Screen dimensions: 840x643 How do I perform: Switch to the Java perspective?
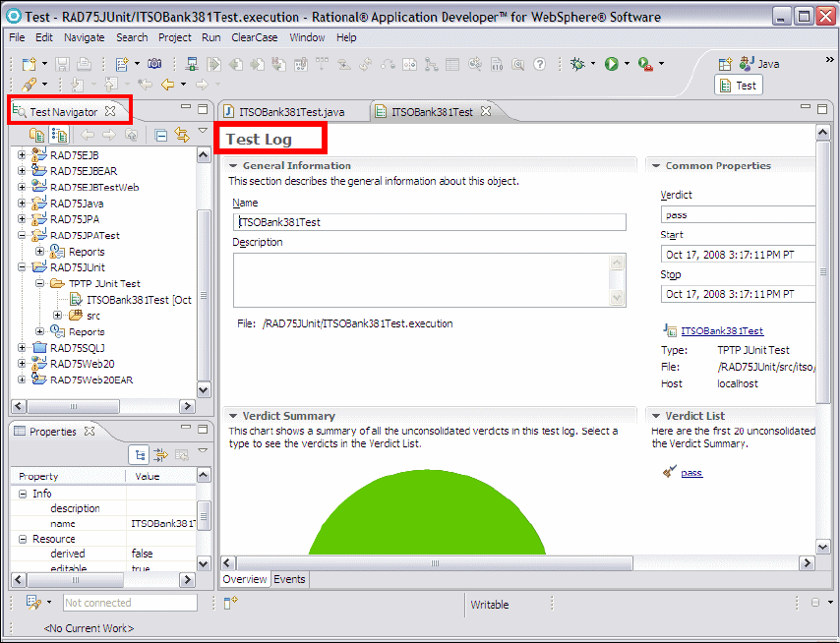point(759,64)
